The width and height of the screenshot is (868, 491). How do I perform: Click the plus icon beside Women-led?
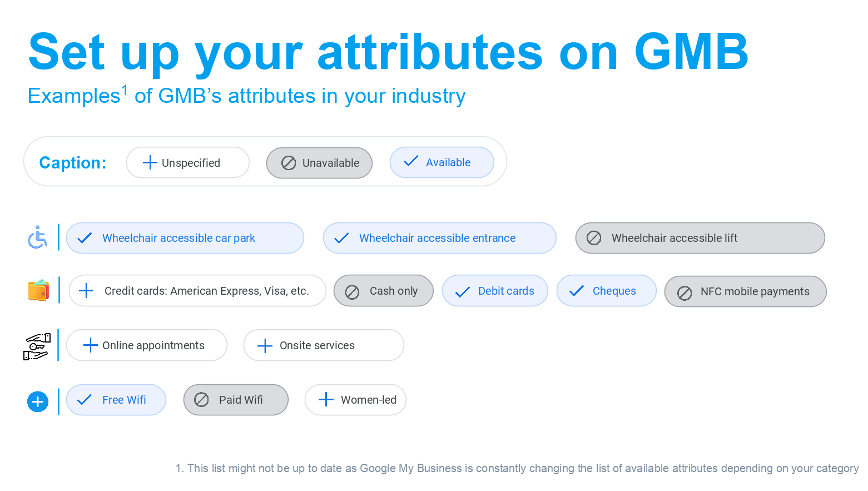326,399
